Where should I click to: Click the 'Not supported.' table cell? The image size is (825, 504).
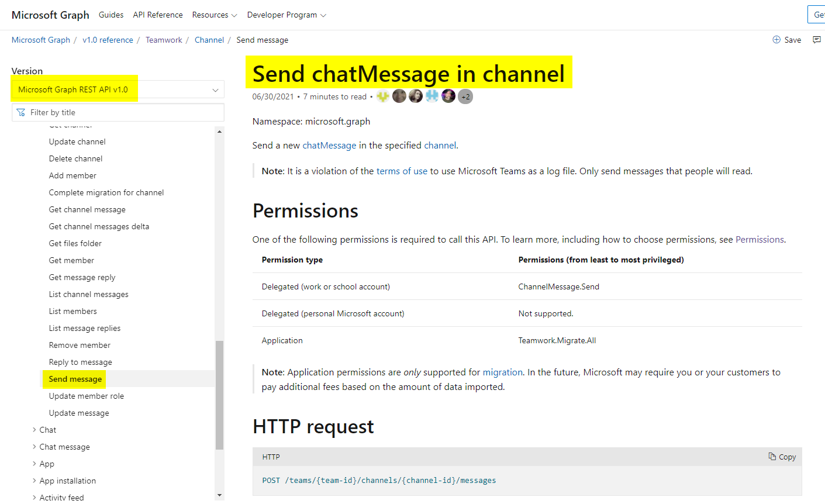[x=546, y=313]
